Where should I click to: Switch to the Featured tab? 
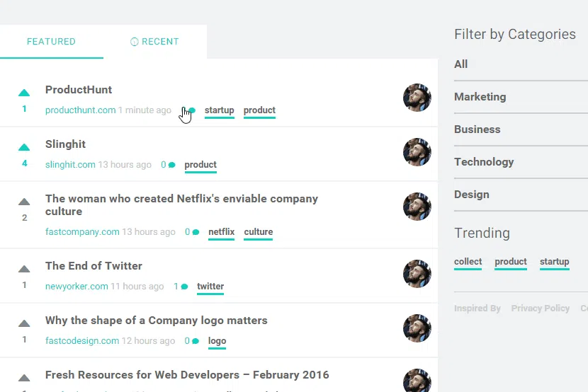coord(52,42)
